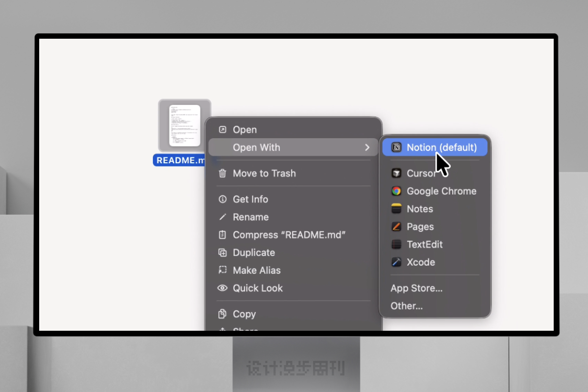Expand the Open With submenu chevron
This screenshot has height=392, width=588.
coord(367,147)
